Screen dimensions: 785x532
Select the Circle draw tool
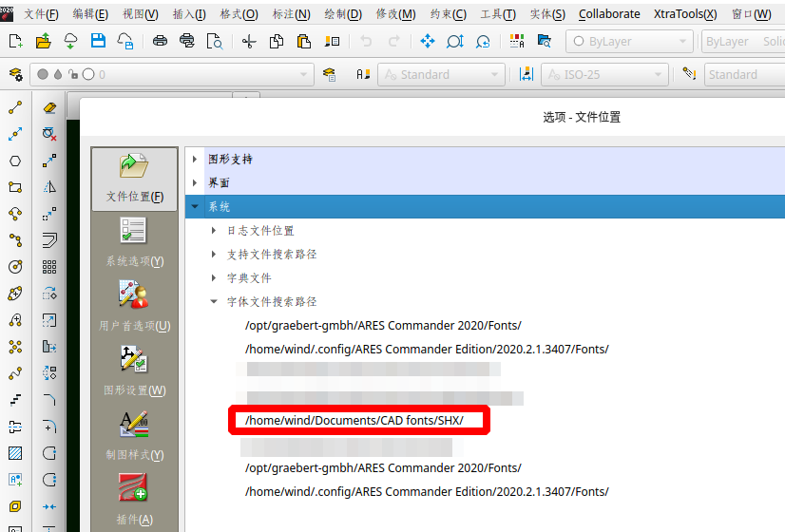point(15,267)
